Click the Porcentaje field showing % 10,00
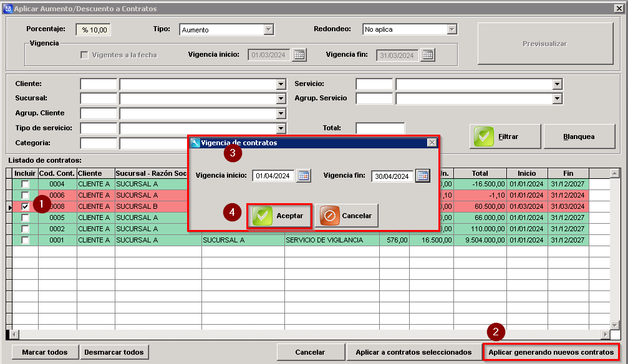Screen dimensions: 628x364 (94, 30)
